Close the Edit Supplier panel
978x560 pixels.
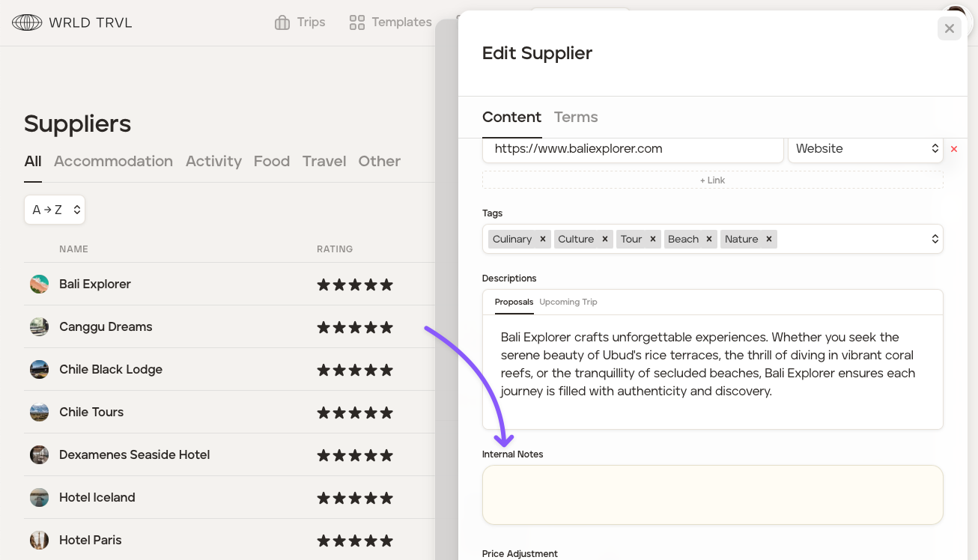(x=949, y=28)
